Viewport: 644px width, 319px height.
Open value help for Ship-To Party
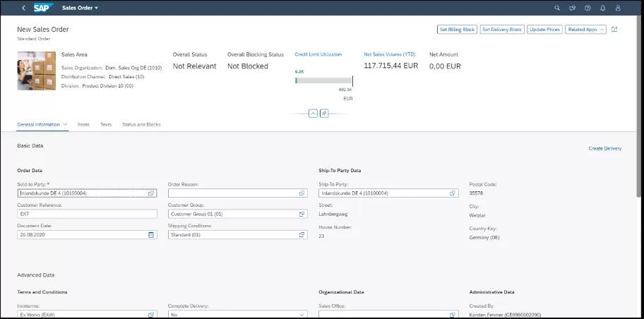(x=453, y=193)
